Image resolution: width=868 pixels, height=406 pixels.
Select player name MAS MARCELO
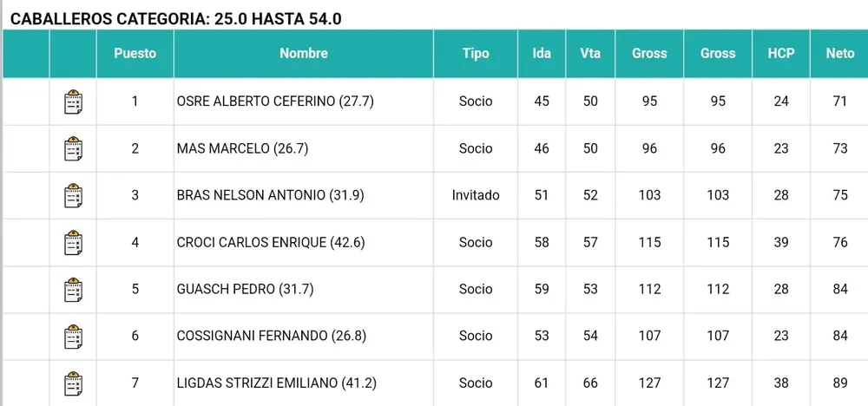(242, 148)
